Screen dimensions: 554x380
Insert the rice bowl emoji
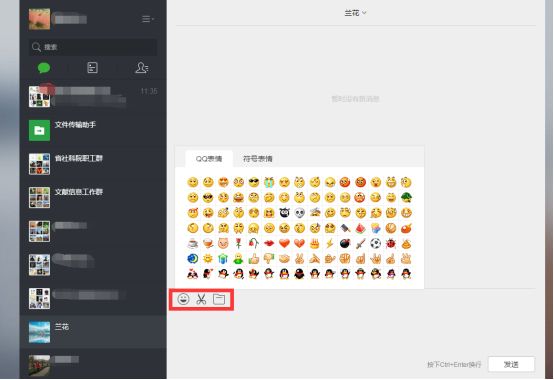208,243
